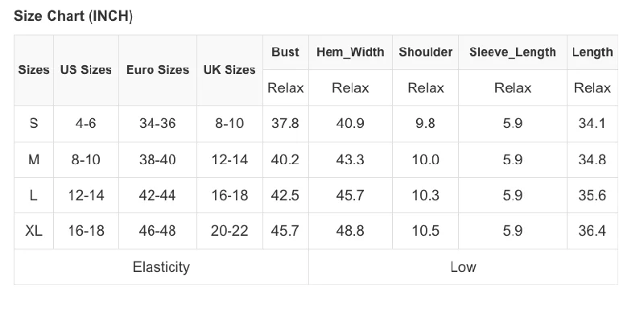Select the L size row label
644x309 pixels.
point(34,196)
